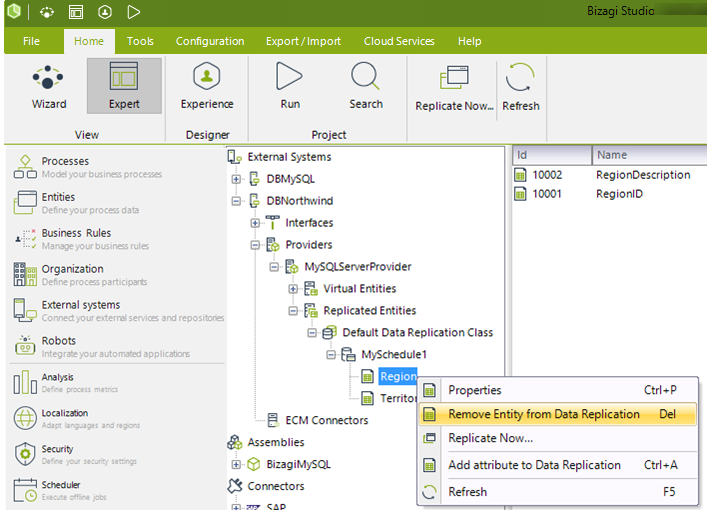This screenshot has height=510, width=707.
Task: Open the Analysis module
Action: (66, 383)
